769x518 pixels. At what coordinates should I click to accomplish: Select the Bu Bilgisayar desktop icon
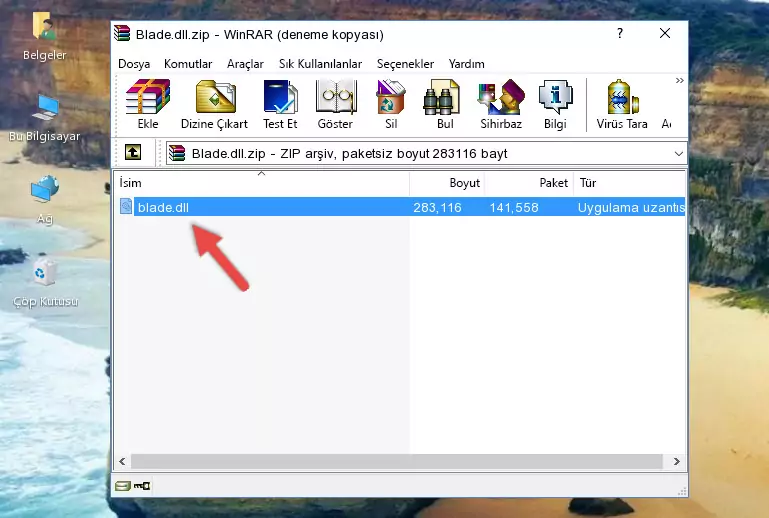44,118
